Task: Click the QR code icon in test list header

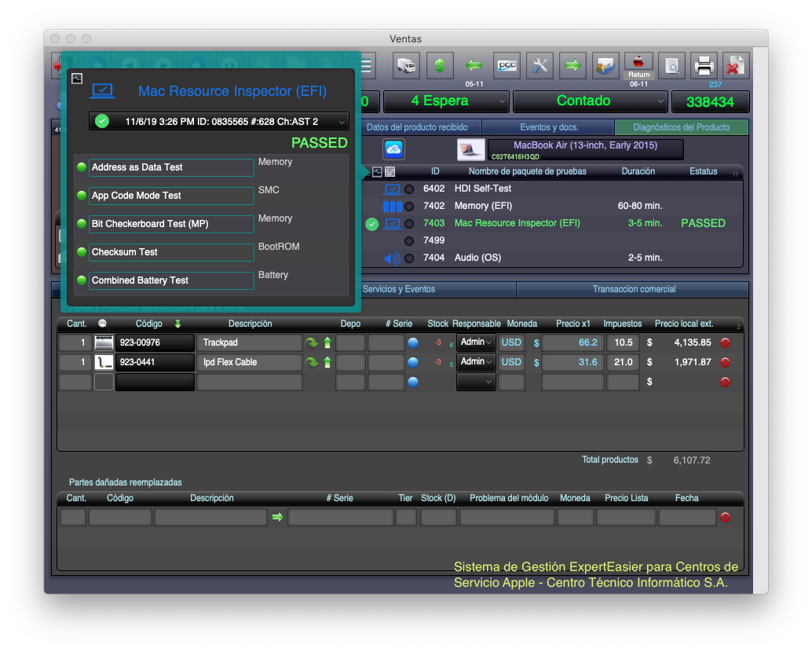Action: pos(390,171)
